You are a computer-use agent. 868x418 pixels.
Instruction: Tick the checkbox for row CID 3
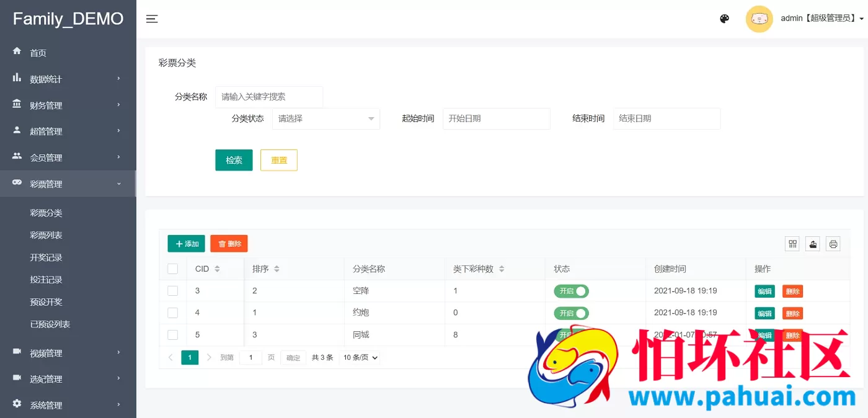tap(173, 291)
